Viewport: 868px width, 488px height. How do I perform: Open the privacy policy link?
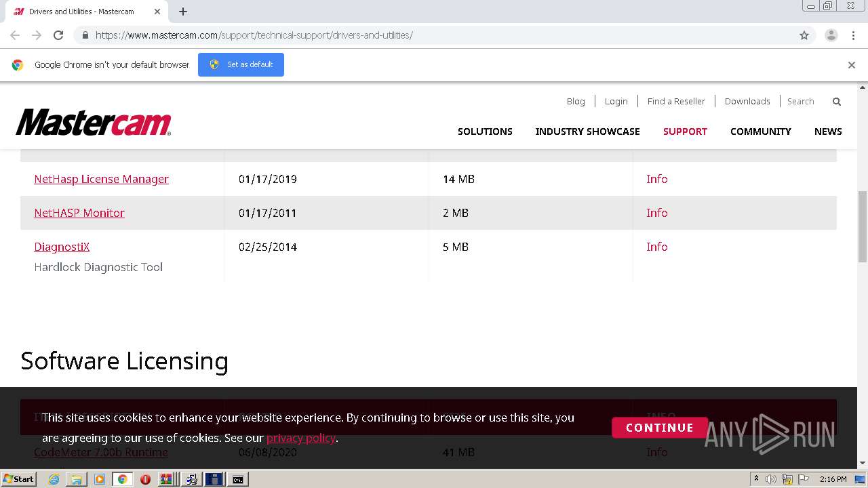[x=301, y=438]
